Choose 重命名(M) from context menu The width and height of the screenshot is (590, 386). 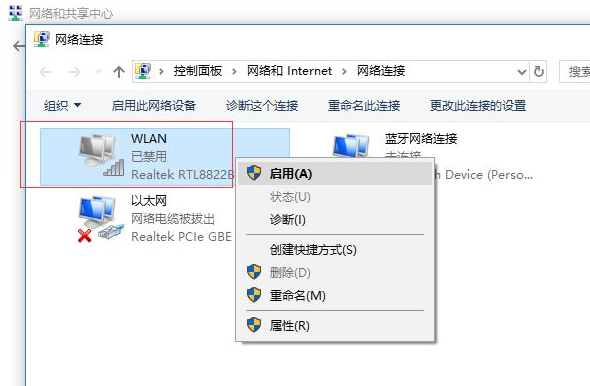click(x=298, y=295)
